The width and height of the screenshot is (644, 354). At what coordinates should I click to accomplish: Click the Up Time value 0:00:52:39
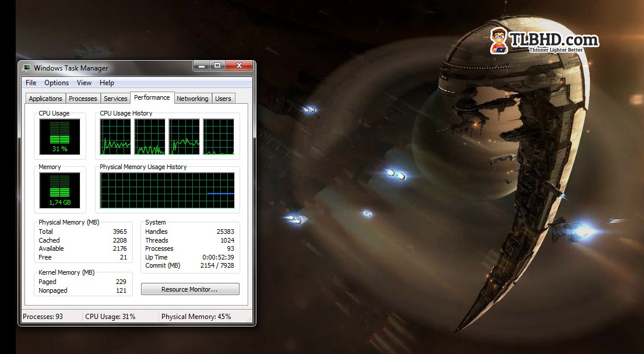pyautogui.click(x=218, y=257)
